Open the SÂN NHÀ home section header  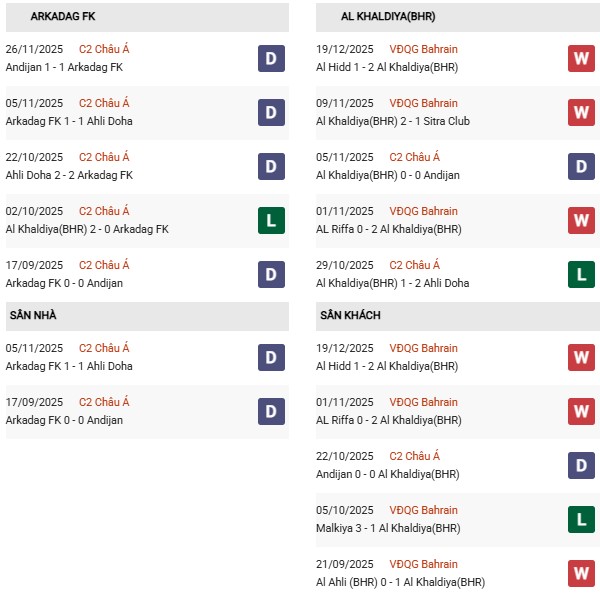pos(33,316)
